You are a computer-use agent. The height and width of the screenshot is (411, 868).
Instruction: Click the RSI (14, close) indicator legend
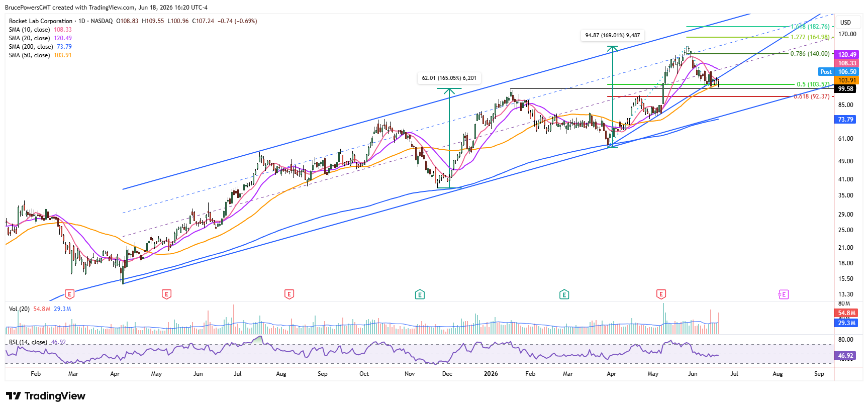click(x=37, y=342)
